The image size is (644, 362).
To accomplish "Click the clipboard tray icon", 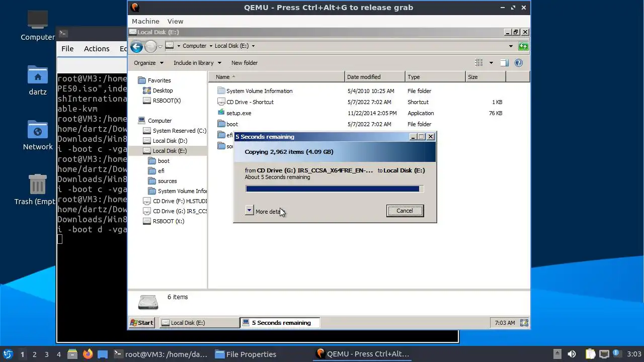I will (590, 354).
